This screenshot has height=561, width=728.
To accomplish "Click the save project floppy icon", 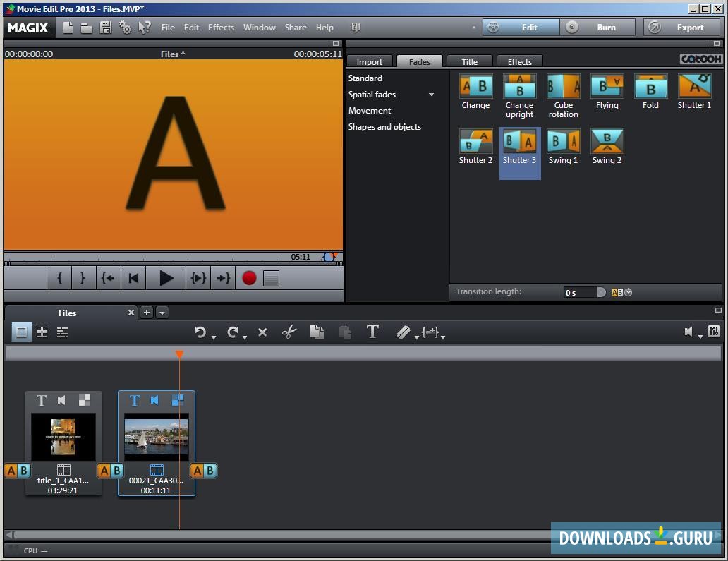I will pyautogui.click(x=106, y=28).
